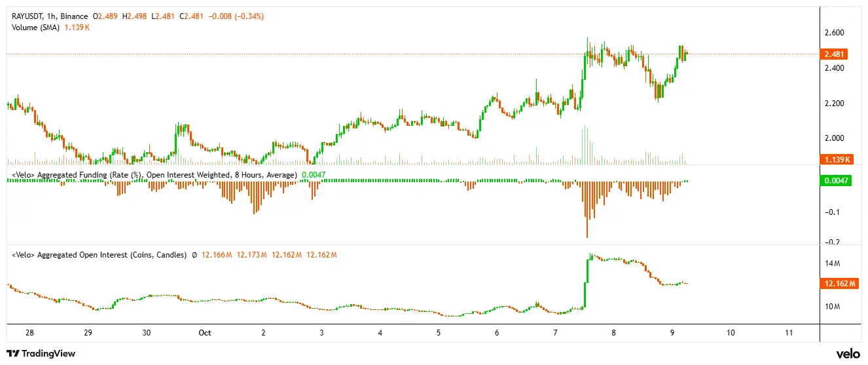868x365 pixels.
Task: Click the date label 7 on time axis
Action: click(x=555, y=333)
